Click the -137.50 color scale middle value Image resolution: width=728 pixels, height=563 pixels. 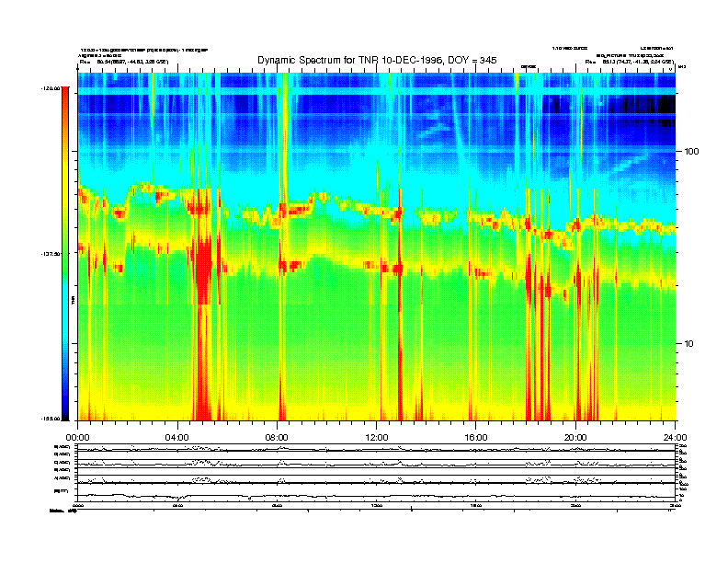coord(51,254)
